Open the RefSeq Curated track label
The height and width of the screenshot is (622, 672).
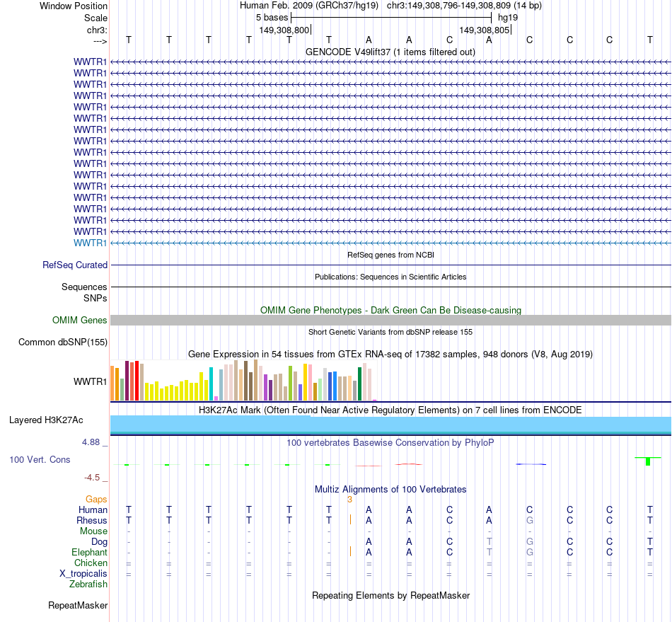[75, 265]
